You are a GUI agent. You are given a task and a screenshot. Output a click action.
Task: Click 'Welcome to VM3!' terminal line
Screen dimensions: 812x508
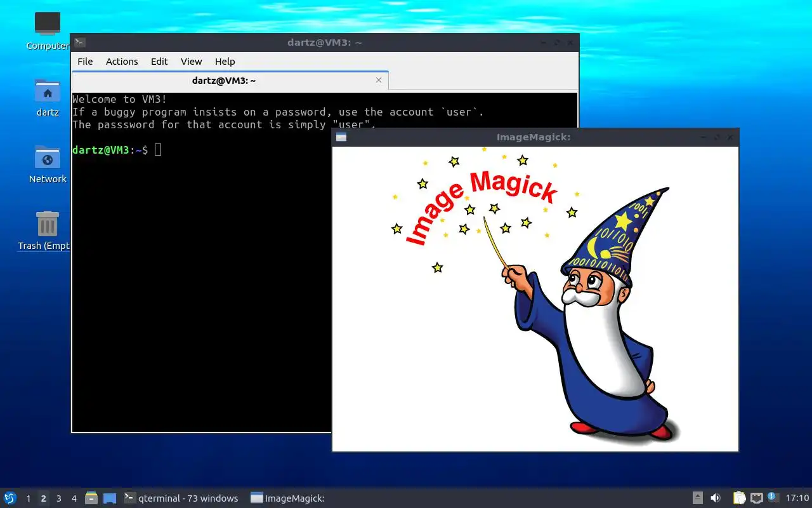tap(120, 99)
